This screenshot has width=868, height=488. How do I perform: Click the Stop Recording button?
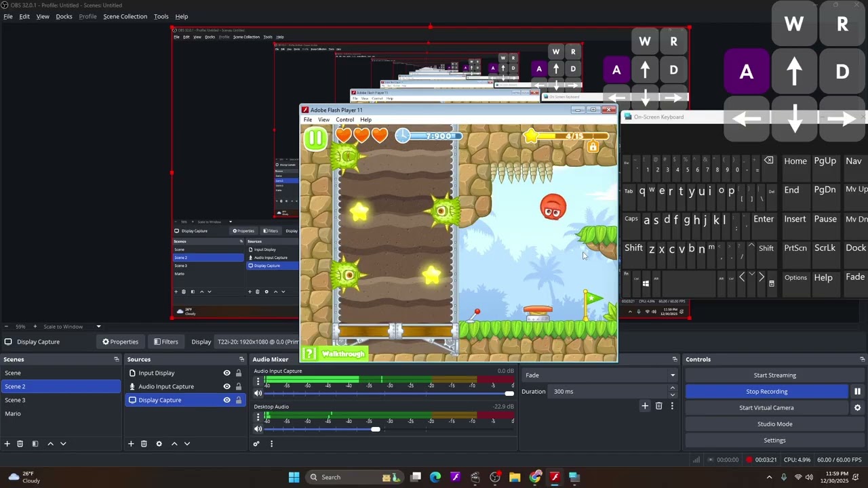point(766,392)
